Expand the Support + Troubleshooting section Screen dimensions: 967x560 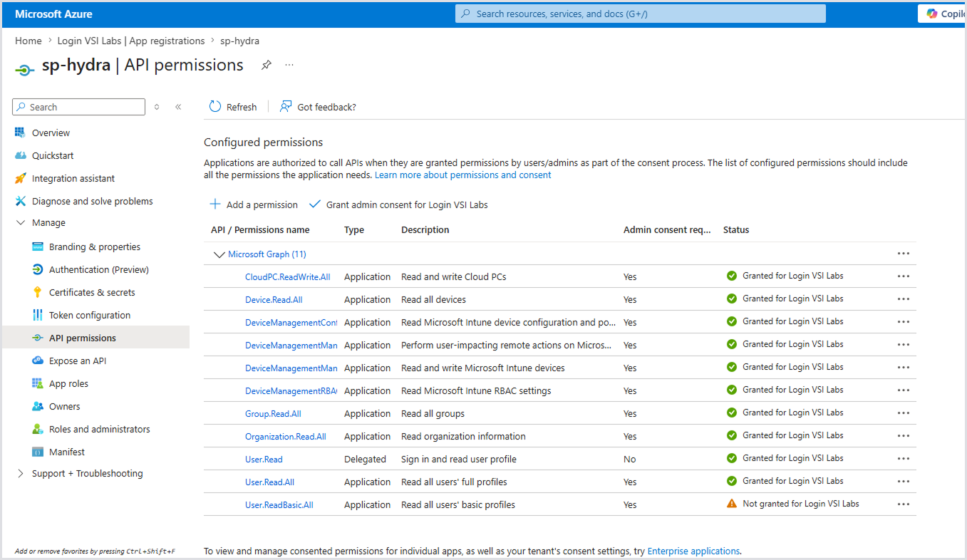20,474
